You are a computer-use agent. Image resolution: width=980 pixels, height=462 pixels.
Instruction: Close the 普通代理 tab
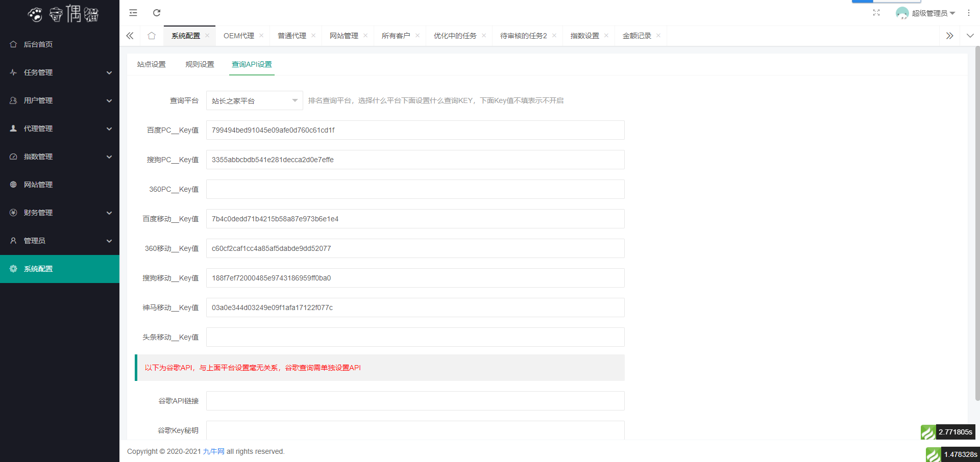pos(313,36)
